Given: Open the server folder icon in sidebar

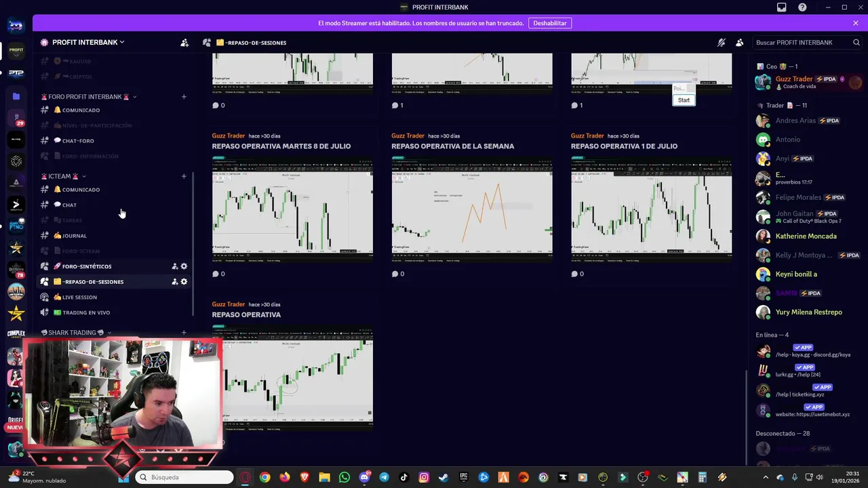Looking at the screenshot, I should (16, 96).
